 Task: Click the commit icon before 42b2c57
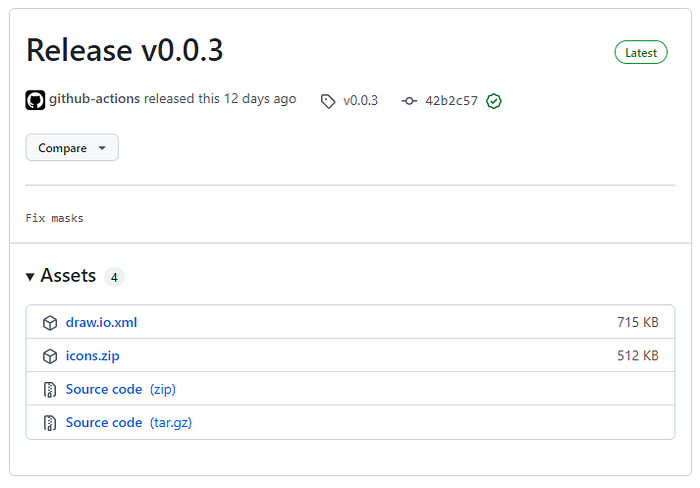[409, 101]
